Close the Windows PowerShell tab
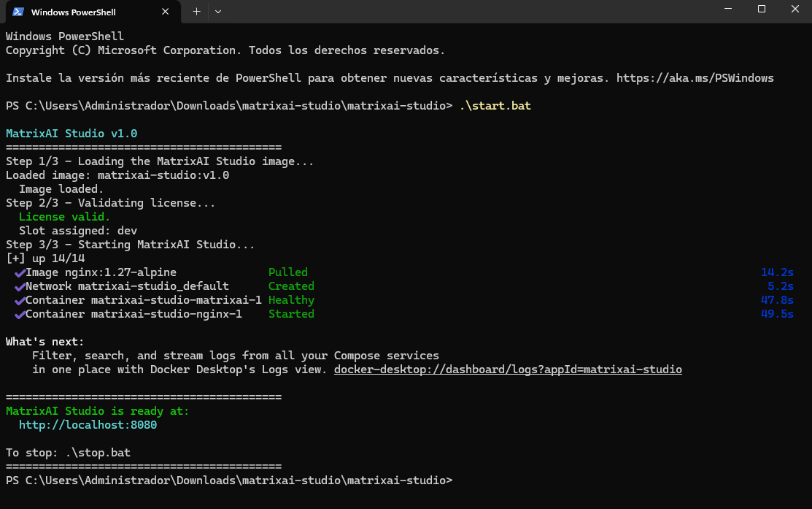 pos(165,12)
